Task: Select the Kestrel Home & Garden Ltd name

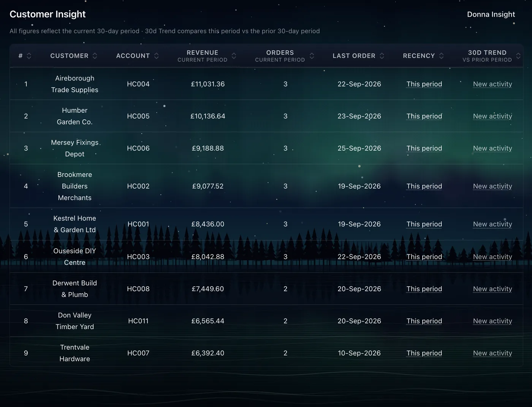Action: pos(75,224)
